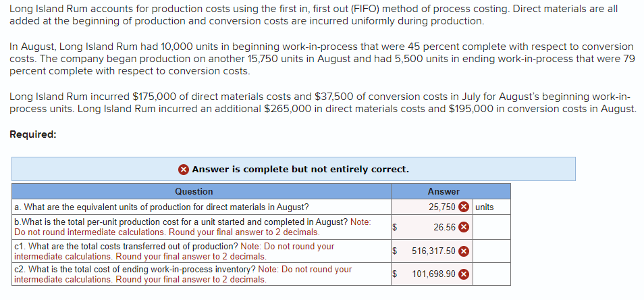This screenshot has height=300, width=644.
Task: Click question c2 about ending work-in-process inventory
Action: point(201,274)
